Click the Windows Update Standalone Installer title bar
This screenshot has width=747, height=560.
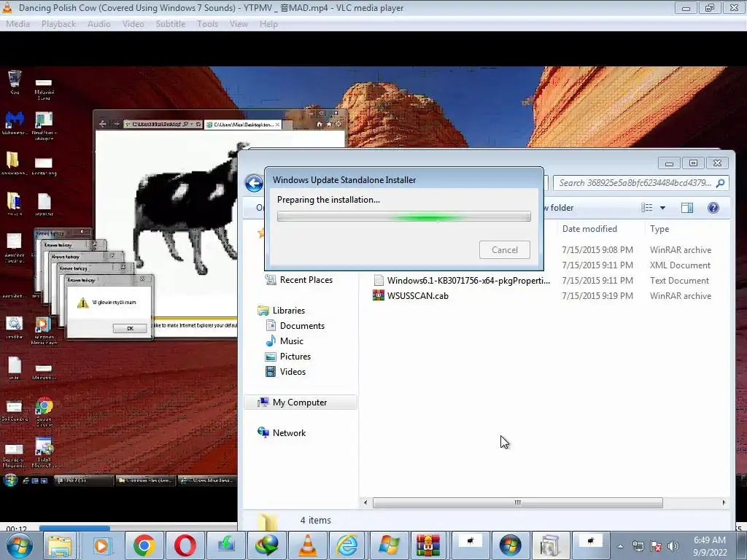point(404,179)
